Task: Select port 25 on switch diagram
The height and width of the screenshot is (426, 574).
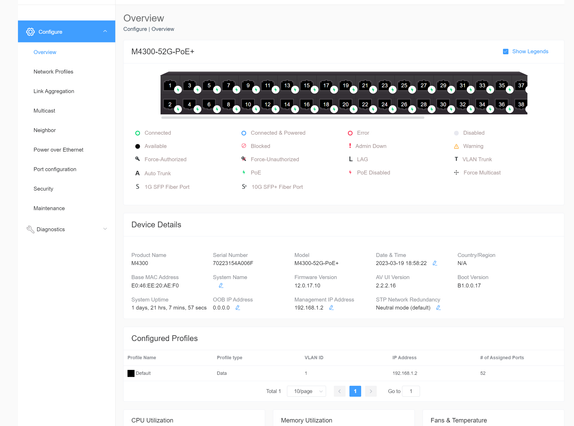Action: tap(404, 86)
